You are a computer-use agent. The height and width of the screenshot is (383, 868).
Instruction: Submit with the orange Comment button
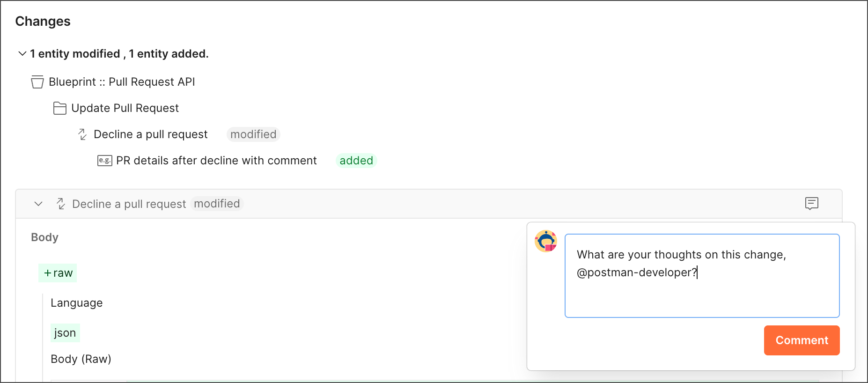click(802, 340)
